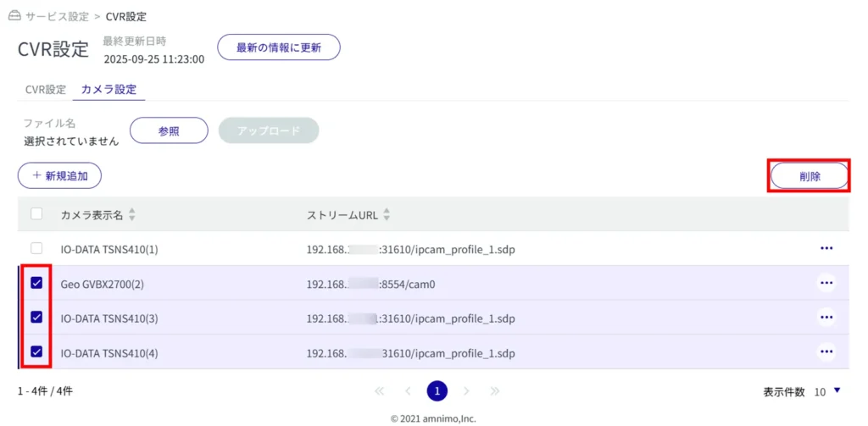Select the カメラ設定 tab

(108, 89)
